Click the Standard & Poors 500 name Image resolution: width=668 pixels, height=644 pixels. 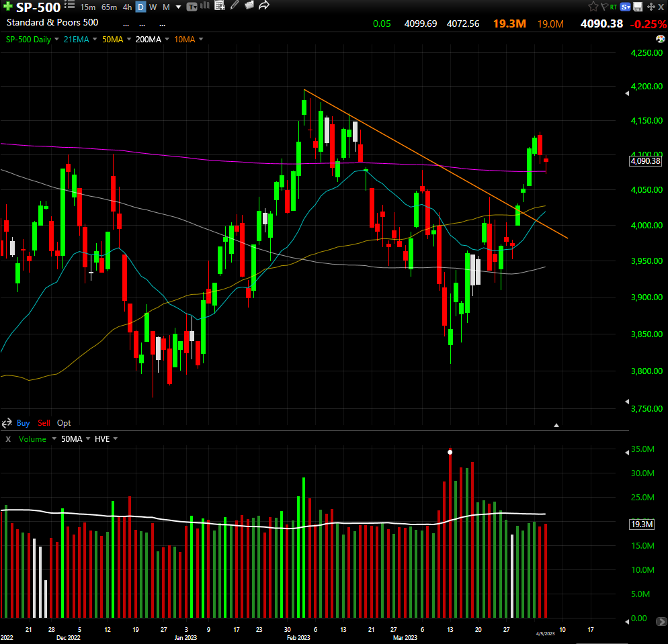pos(52,23)
